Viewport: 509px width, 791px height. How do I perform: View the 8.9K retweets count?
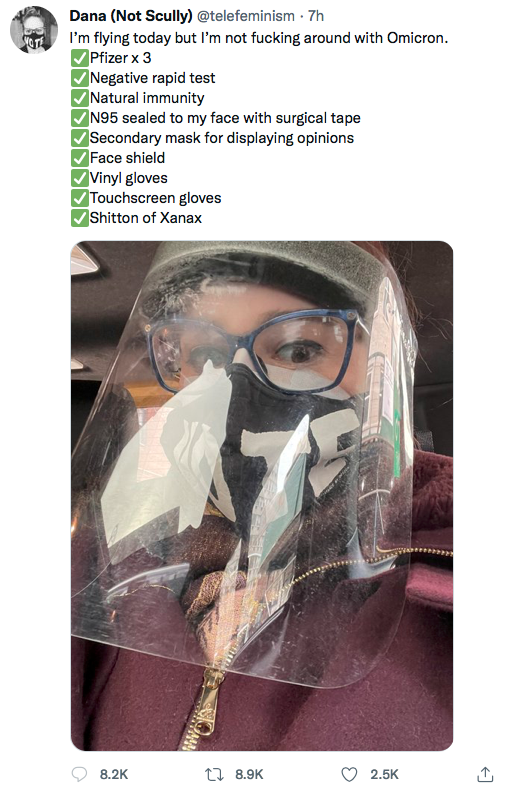click(x=249, y=774)
